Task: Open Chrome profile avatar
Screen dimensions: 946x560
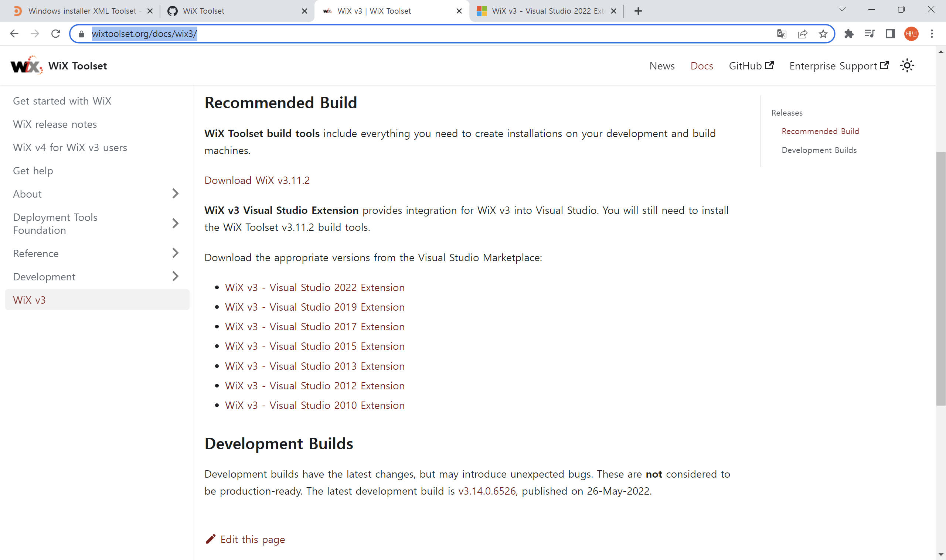Action: [x=911, y=34]
